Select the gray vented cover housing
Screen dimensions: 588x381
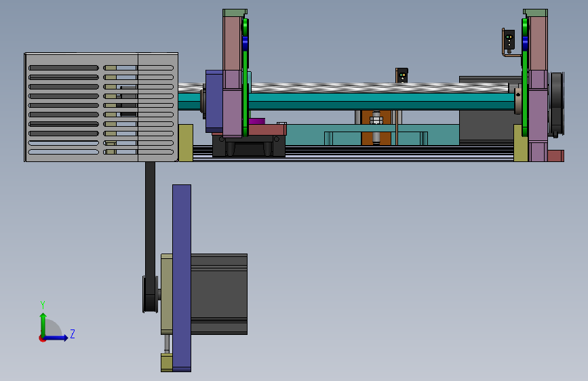[x=101, y=107]
